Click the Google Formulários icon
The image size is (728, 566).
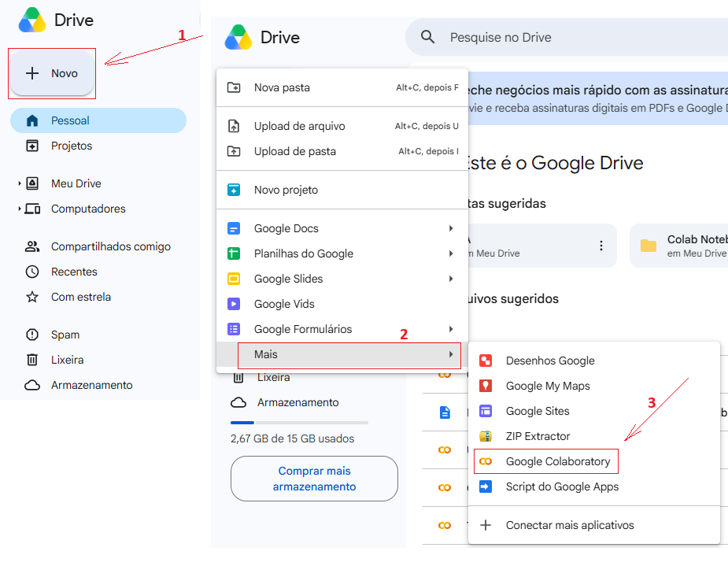(234, 329)
